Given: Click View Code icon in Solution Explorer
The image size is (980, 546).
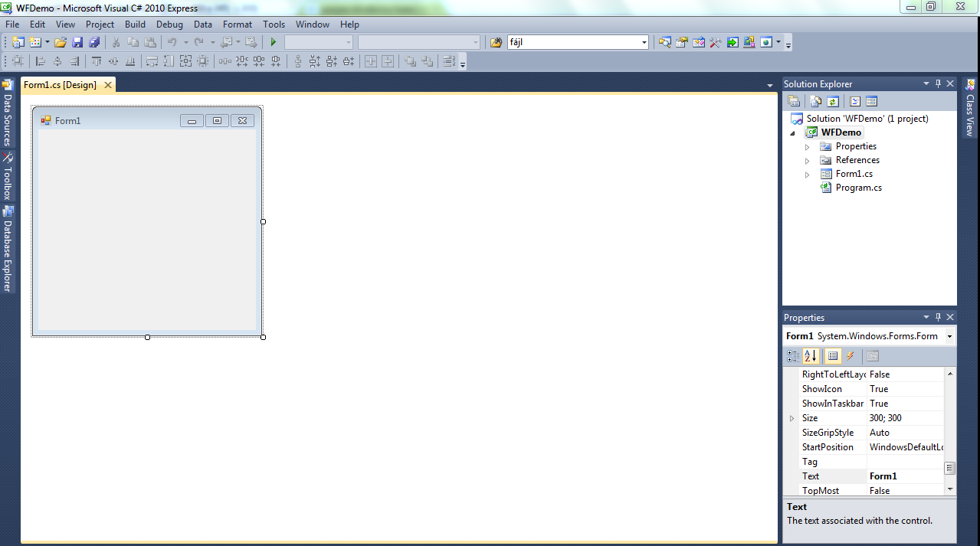Looking at the screenshot, I should (x=855, y=101).
